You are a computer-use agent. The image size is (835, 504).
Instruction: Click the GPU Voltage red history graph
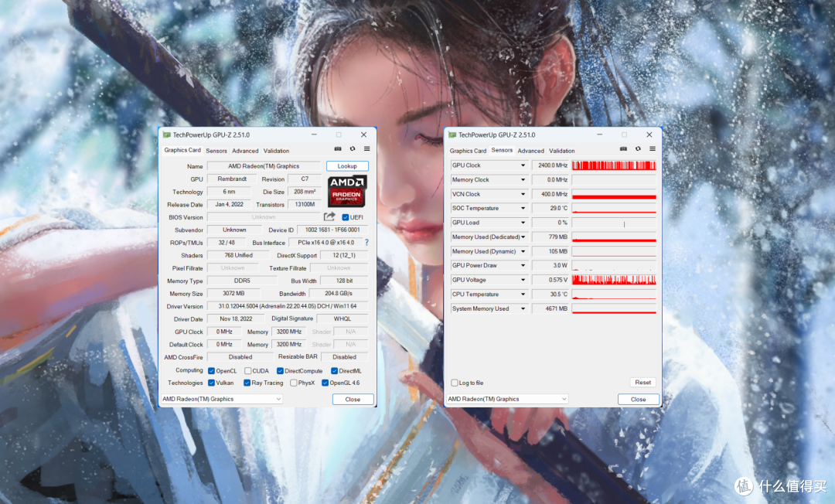[614, 280]
